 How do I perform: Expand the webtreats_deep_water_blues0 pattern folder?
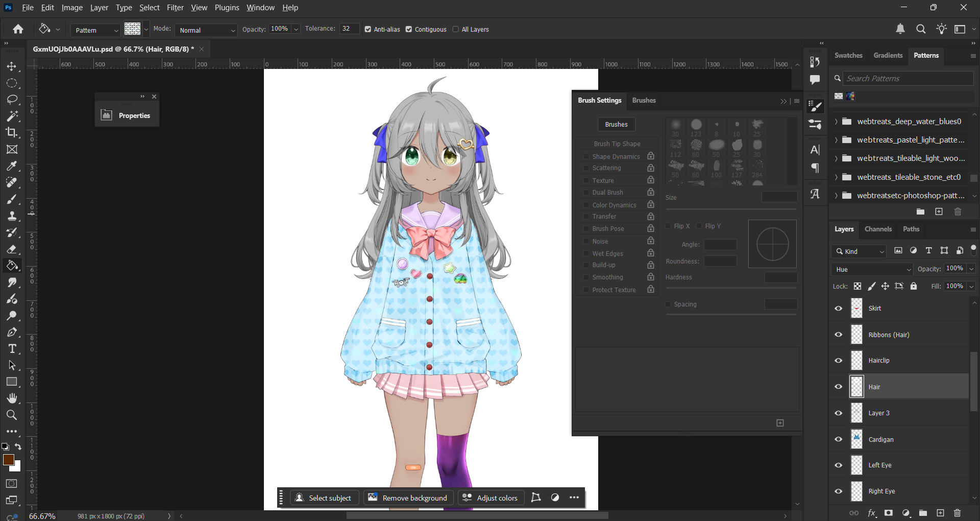point(836,122)
